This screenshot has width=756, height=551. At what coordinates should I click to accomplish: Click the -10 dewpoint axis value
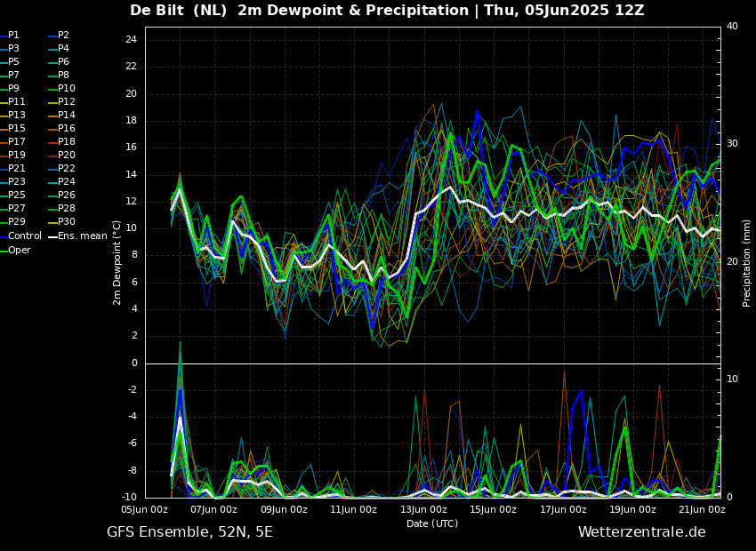[x=129, y=497]
